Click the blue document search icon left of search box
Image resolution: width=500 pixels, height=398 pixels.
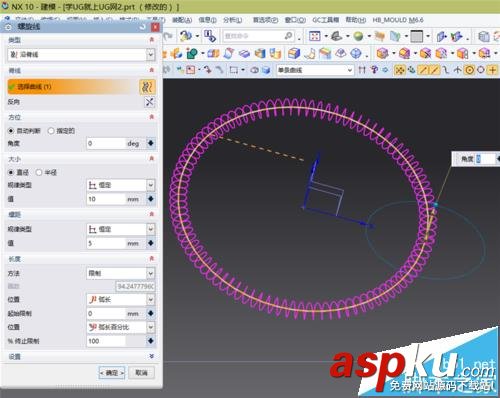[x=210, y=36]
